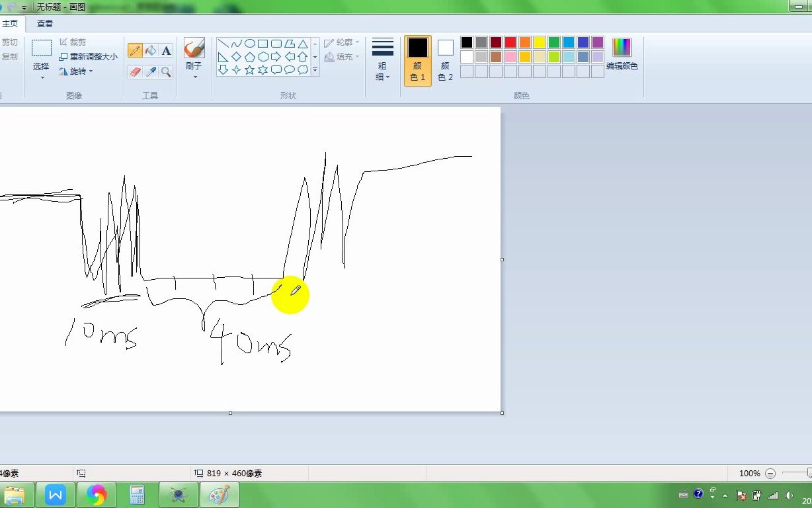Choose the straight Line shape
The image size is (812, 508).
tap(223, 44)
